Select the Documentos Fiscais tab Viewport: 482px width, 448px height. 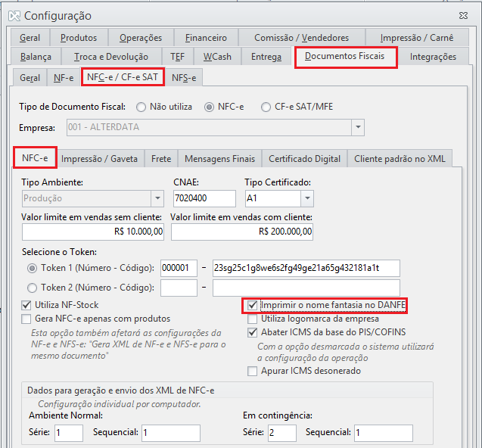[x=344, y=56]
